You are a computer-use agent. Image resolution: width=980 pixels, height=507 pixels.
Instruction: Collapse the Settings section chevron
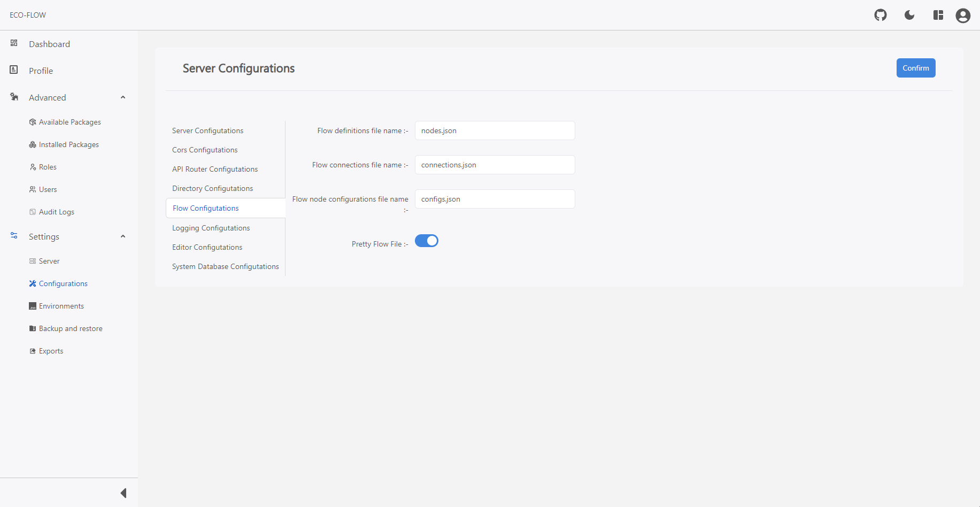[x=123, y=236]
